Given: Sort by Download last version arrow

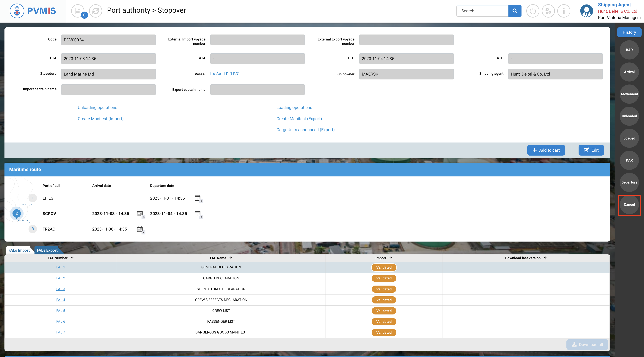Looking at the screenshot, I should pyautogui.click(x=545, y=258).
